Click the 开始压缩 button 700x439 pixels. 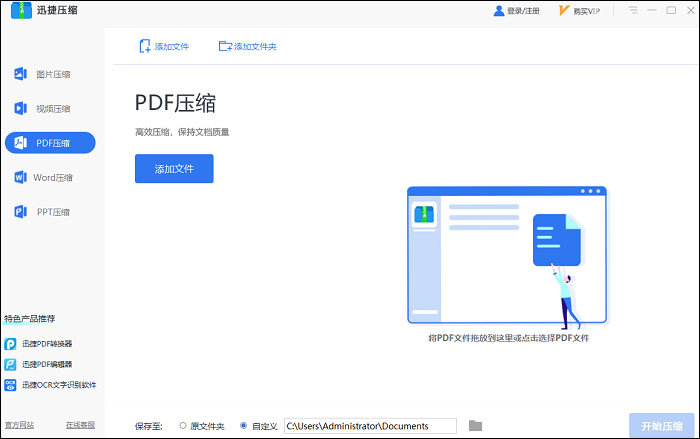(x=662, y=426)
